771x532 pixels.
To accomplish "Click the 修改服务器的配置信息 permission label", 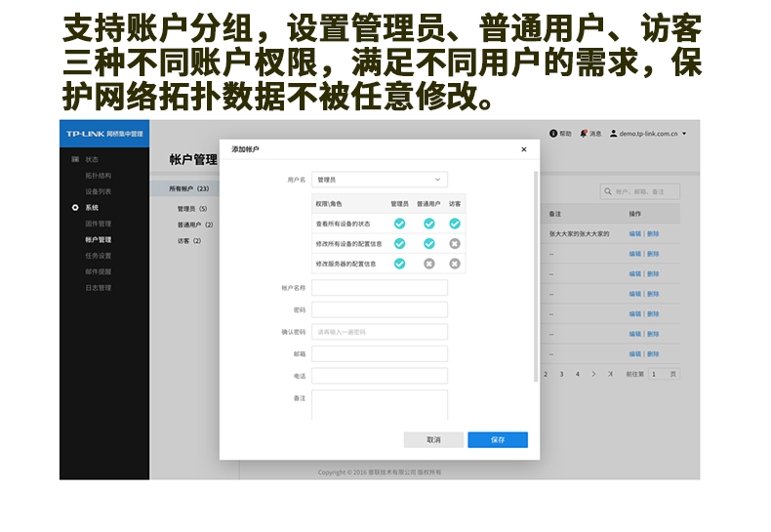I will click(345, 264).
